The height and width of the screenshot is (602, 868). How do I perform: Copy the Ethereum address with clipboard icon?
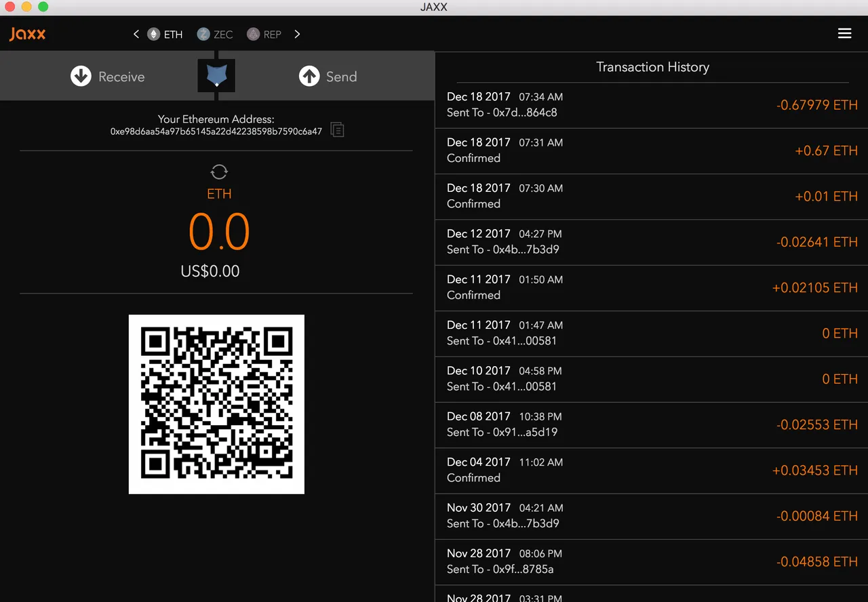[337, 129]
